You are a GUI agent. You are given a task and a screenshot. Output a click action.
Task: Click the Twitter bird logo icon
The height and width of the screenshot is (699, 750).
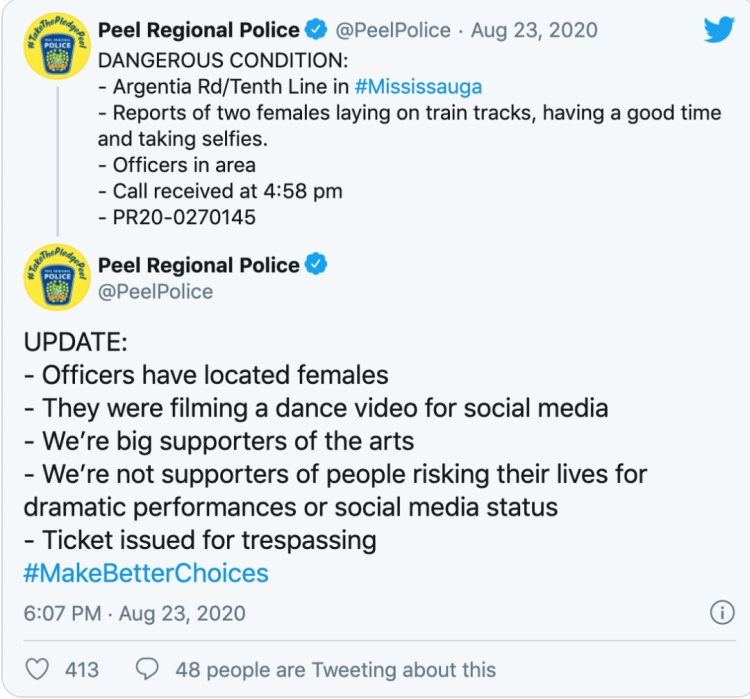[719, 29]
